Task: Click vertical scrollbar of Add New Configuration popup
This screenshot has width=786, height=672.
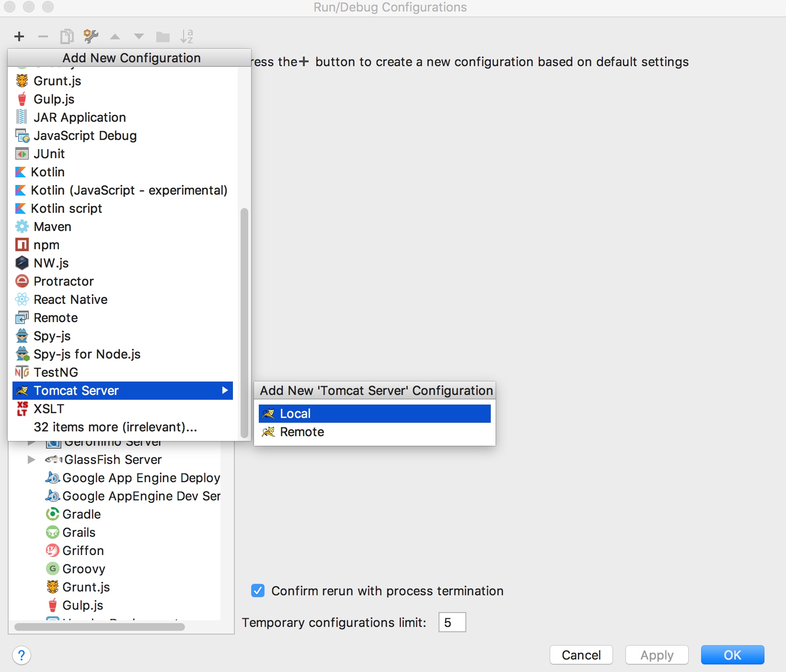Action: [244, 323]
